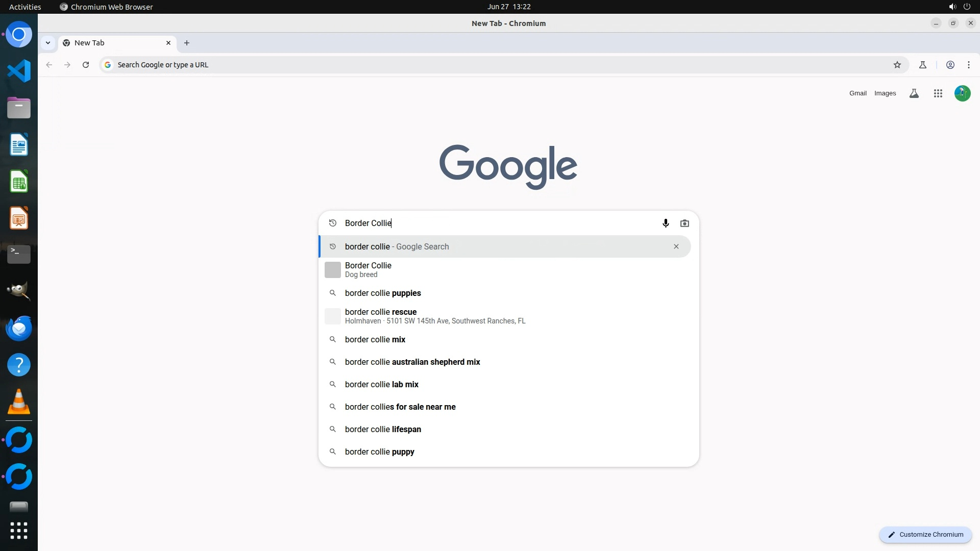
Task: Open Google apps grid launcher
Action: (938, 93)
